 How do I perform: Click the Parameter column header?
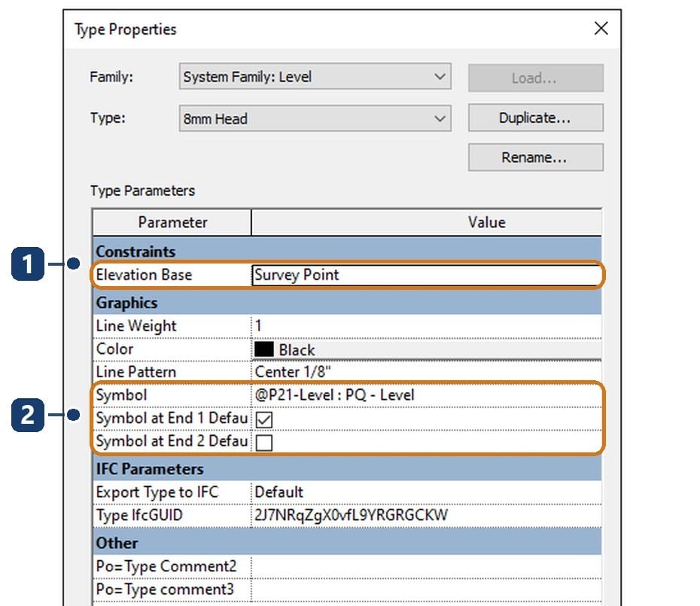[x=172, y=222]
